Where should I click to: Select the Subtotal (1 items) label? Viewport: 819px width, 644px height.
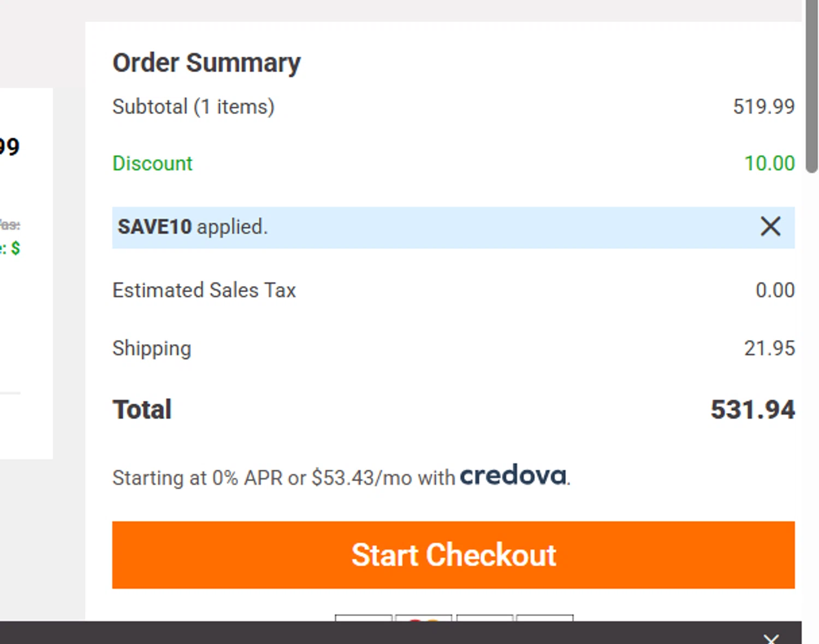pyautogui.click(x=193, y=107)
